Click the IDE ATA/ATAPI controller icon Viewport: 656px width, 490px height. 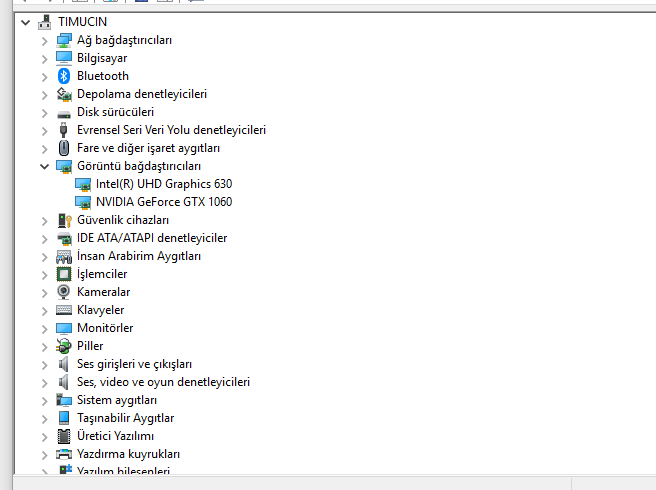pyautogui.click(x=64, y=239)
